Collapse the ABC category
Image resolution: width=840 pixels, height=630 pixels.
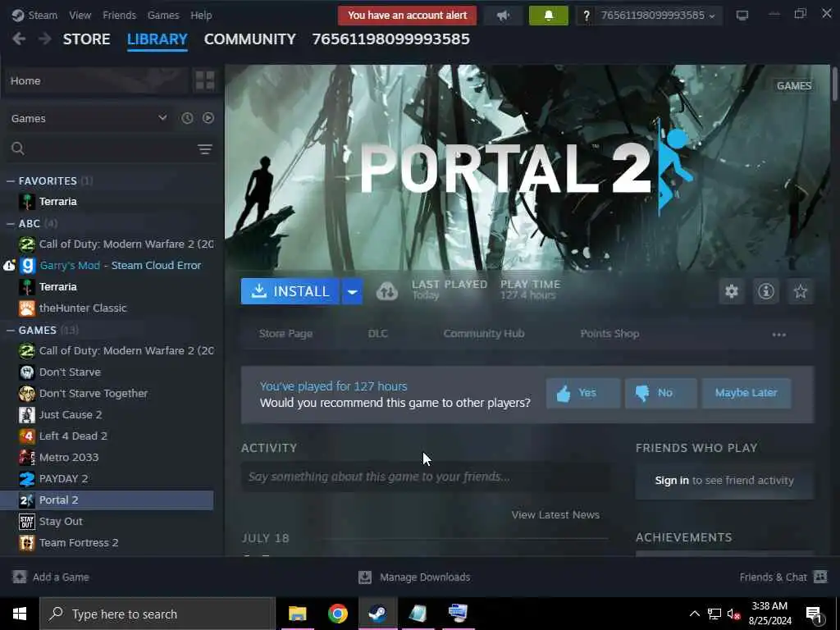point(10,223)
